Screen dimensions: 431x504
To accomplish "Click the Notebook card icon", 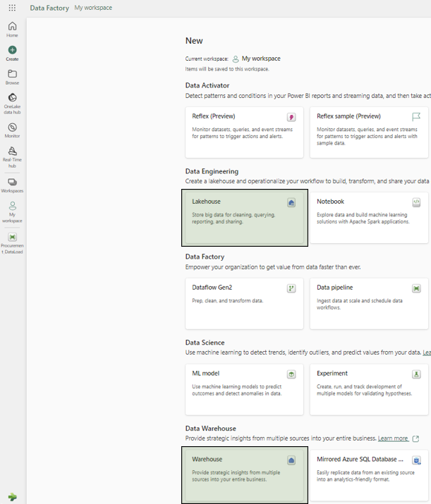I will [x=416, y=202].
